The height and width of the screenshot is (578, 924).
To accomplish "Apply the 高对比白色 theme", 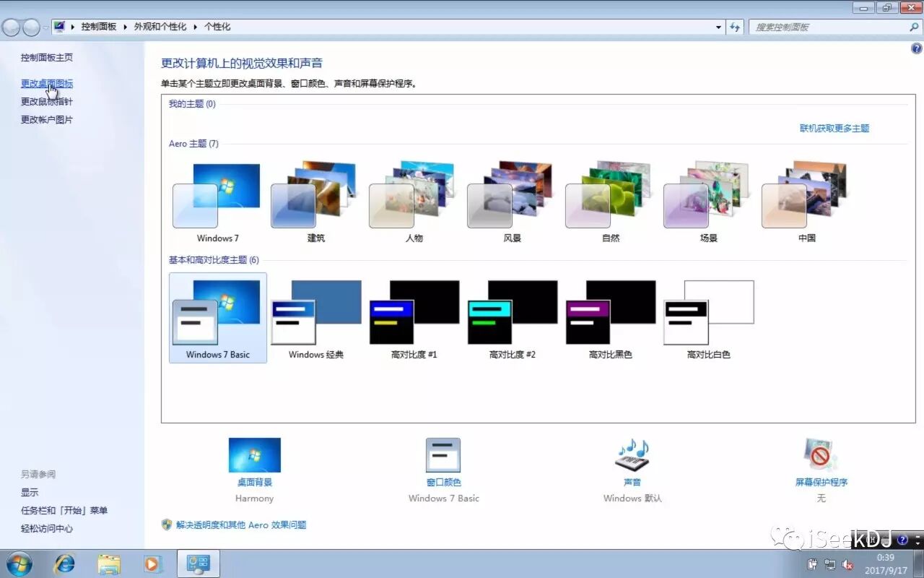I will (x=708, y=318).
